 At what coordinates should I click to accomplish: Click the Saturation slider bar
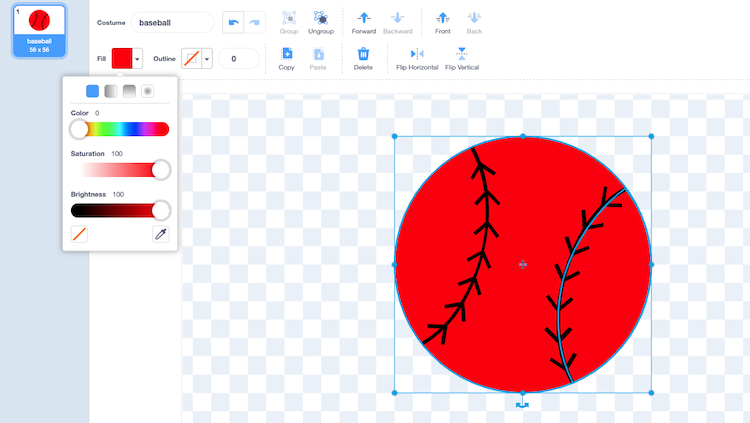[x=120, y=170]
